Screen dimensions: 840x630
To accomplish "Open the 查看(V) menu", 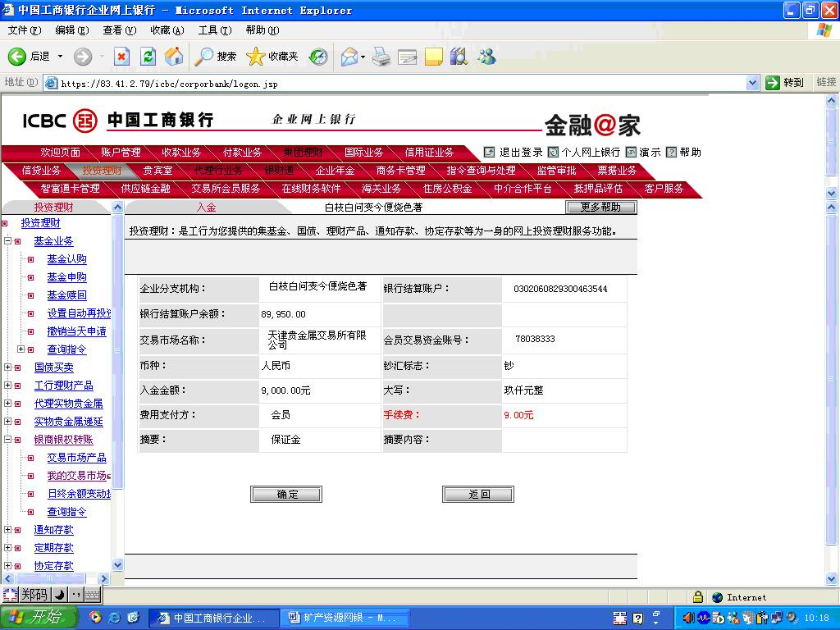I will [120, 30].
